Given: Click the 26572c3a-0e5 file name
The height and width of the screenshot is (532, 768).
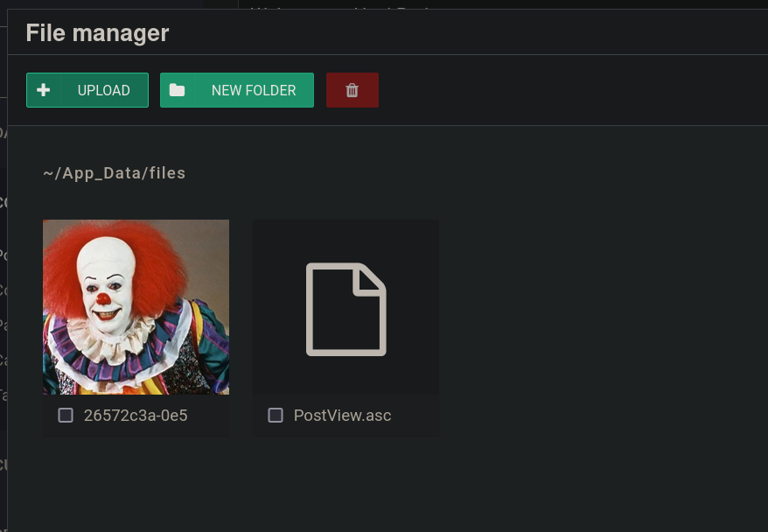Looking at the screenshot, I should [136, 416].
